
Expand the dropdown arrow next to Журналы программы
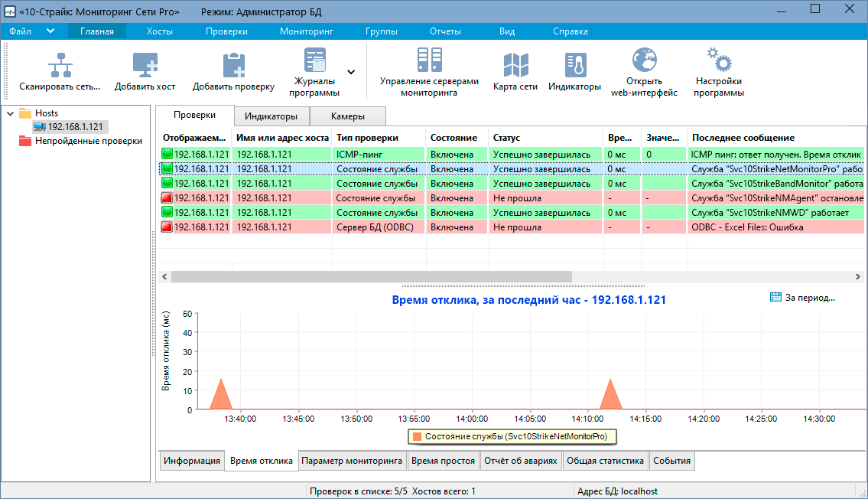click(351, 72)
